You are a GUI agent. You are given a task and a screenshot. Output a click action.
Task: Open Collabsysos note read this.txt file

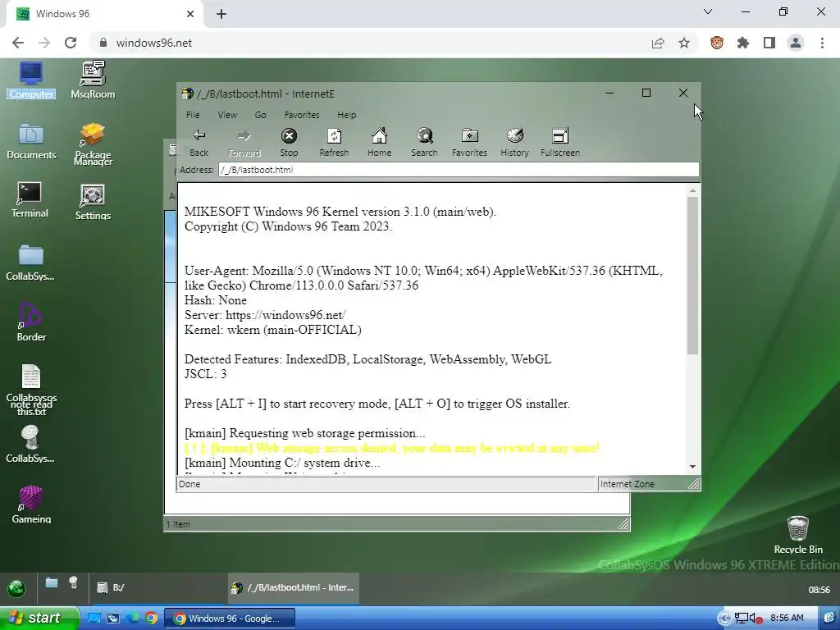[31, 390]
